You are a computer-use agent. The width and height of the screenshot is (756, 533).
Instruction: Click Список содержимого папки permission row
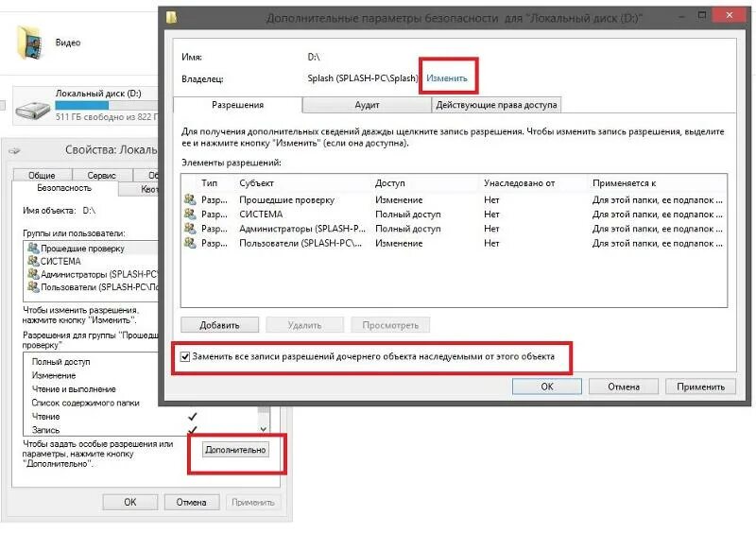[85, 403]
